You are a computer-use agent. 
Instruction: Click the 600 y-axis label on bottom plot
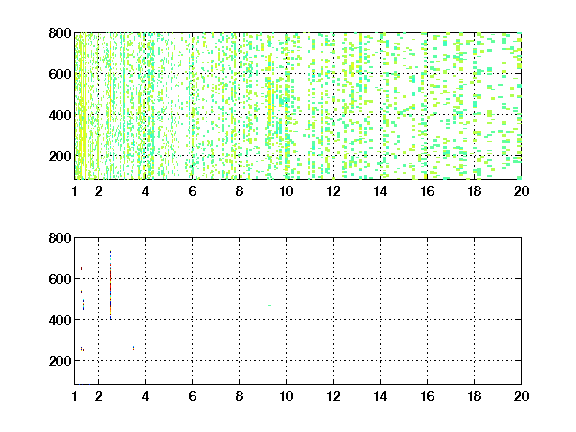pos(60,279)
